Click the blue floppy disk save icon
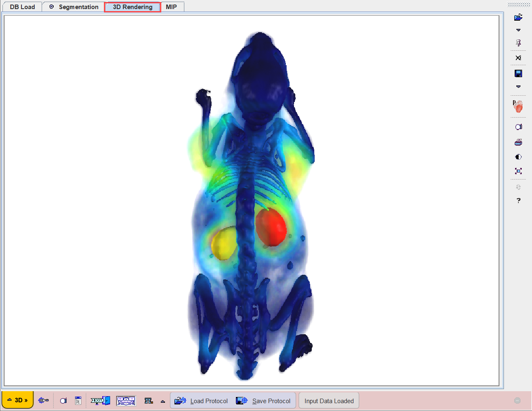Screen dimensions: 532x411 pyautogui.click(x=518, y=73)
